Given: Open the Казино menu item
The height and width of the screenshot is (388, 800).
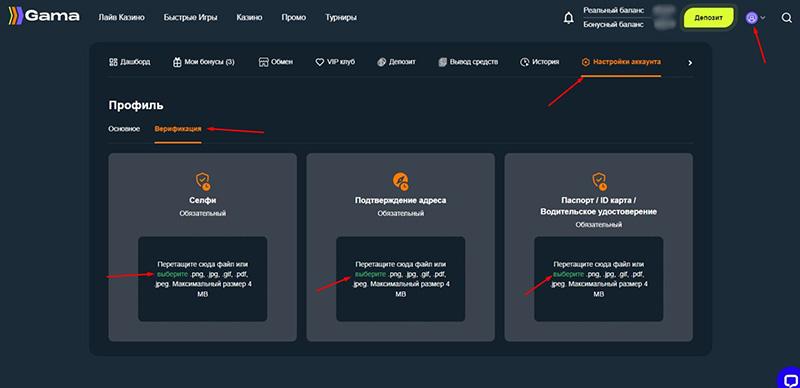Looking at the screenshot, I should [x=249, y=17].
